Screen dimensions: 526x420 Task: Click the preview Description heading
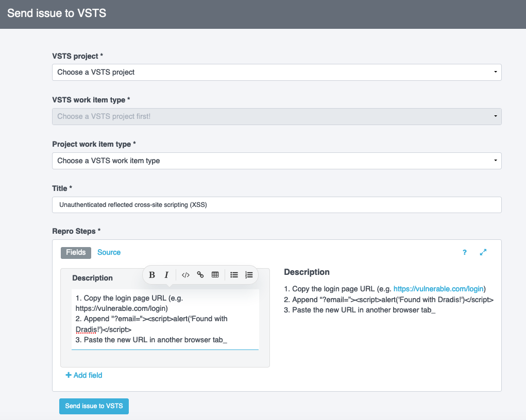coord(307,272)
